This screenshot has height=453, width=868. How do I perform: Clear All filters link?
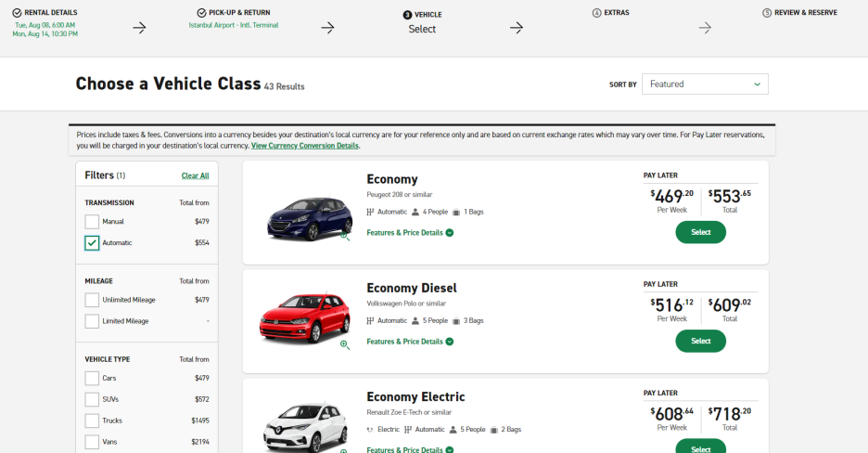[196, 175]
